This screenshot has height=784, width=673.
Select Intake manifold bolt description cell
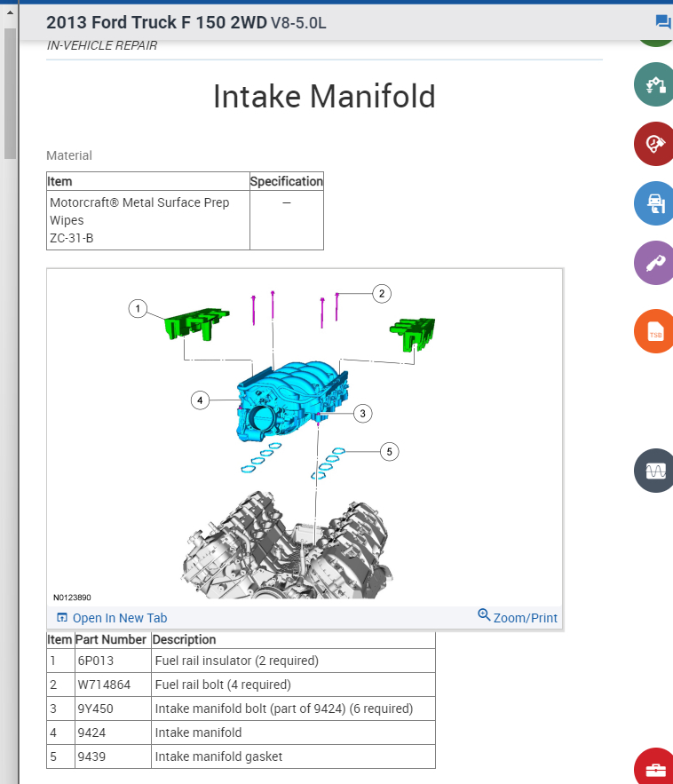(x=294, y=709)
